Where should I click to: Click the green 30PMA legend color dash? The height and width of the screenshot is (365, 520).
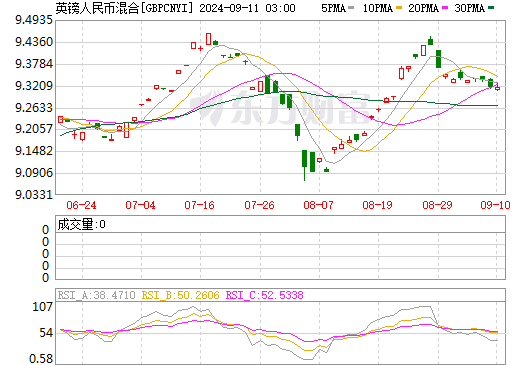[x=491, y=8]
